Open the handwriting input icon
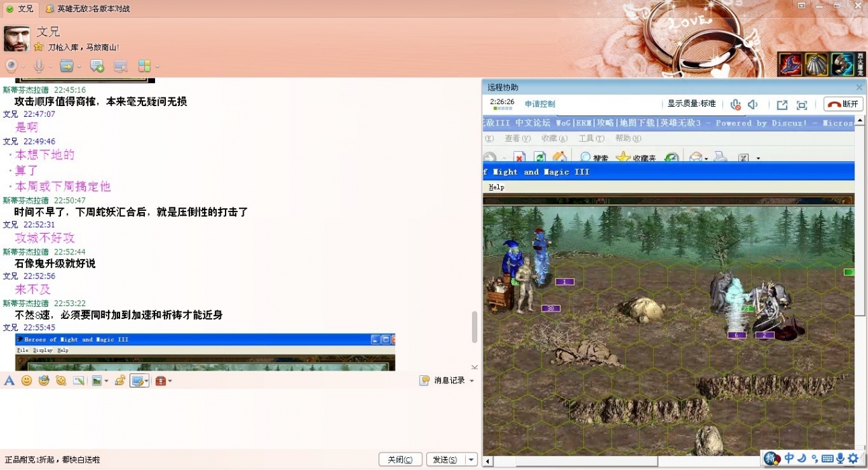868x470 pixels. [79, 381]
